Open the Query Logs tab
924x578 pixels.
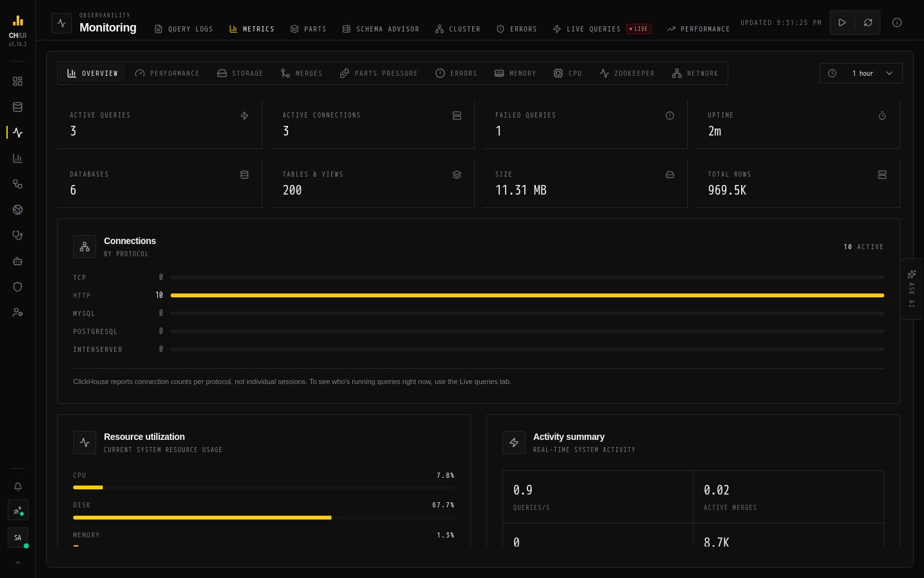tap(184, 29)
